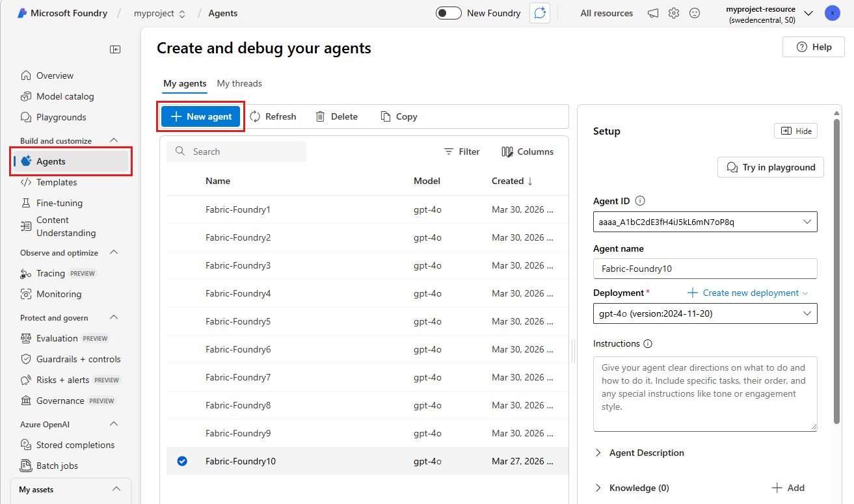Open the myproject-resource dropdown
The width and height of the screenshot is (854, 504).
point(808,13)
